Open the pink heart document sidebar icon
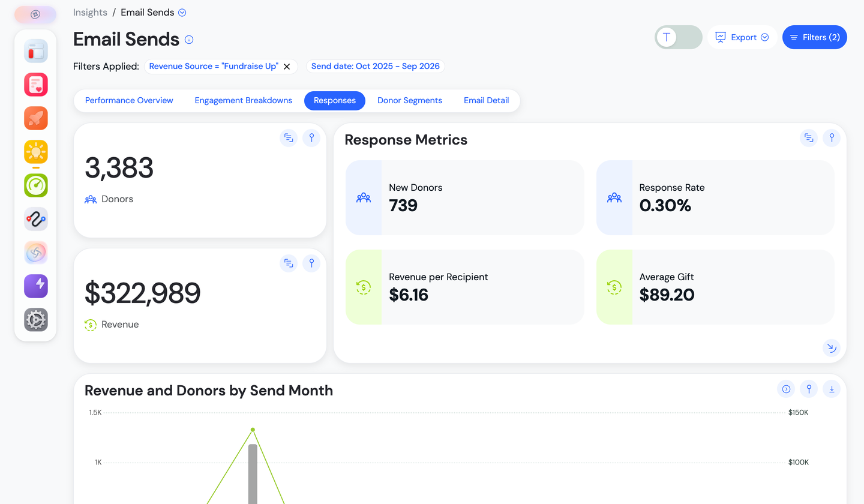864x504 pixels. [36, 85]
